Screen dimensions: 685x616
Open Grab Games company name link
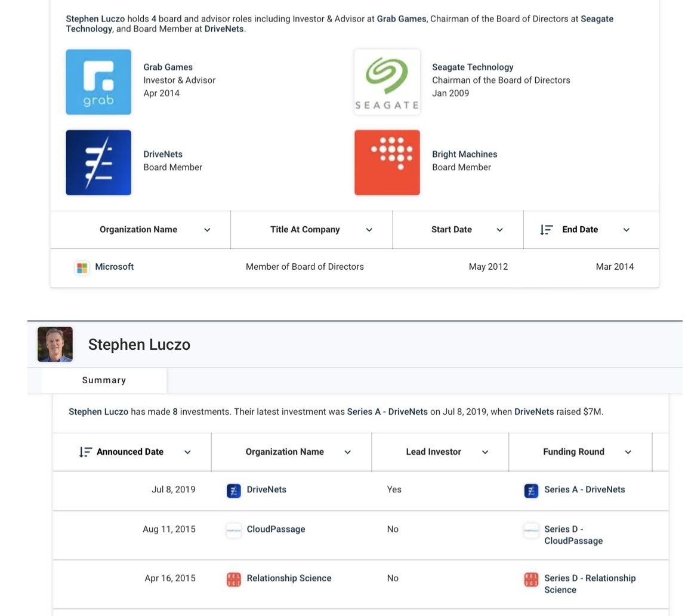click(x=168, y=67)
